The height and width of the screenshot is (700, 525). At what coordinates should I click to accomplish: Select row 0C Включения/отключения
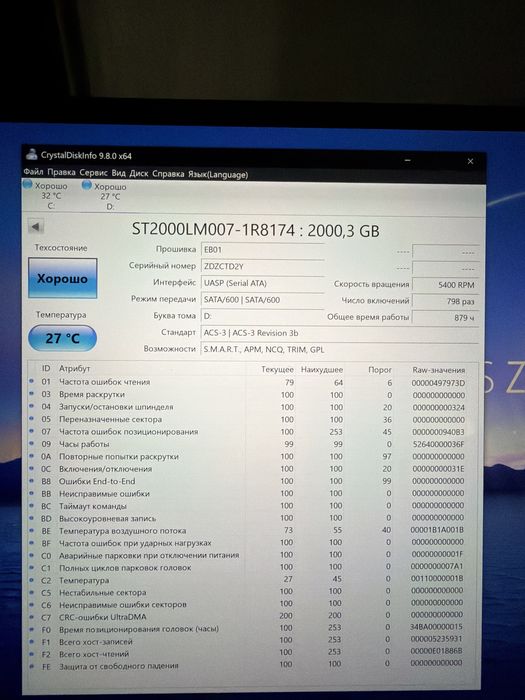252,469
